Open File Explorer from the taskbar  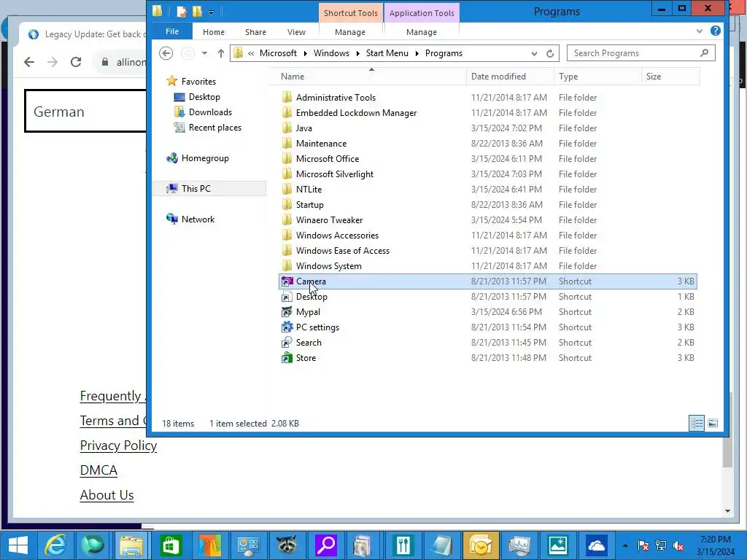pyautogui.click(x=131, y=545)
